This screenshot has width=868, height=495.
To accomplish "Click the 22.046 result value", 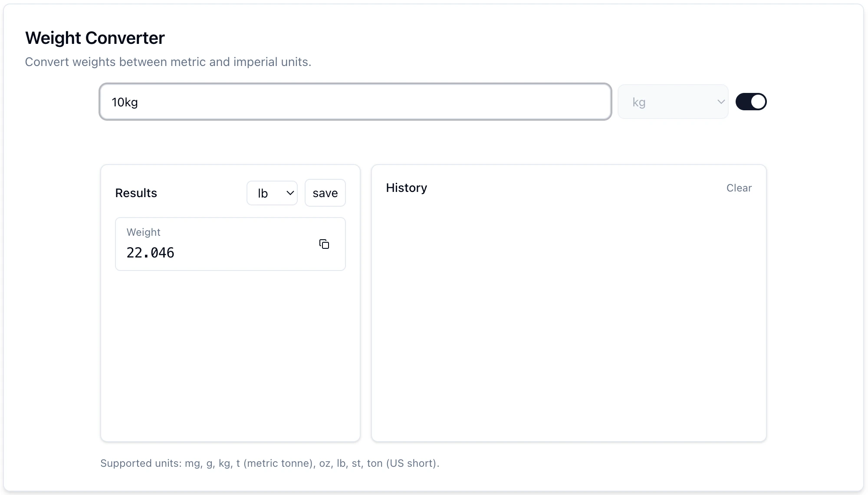I will (150, 252).
